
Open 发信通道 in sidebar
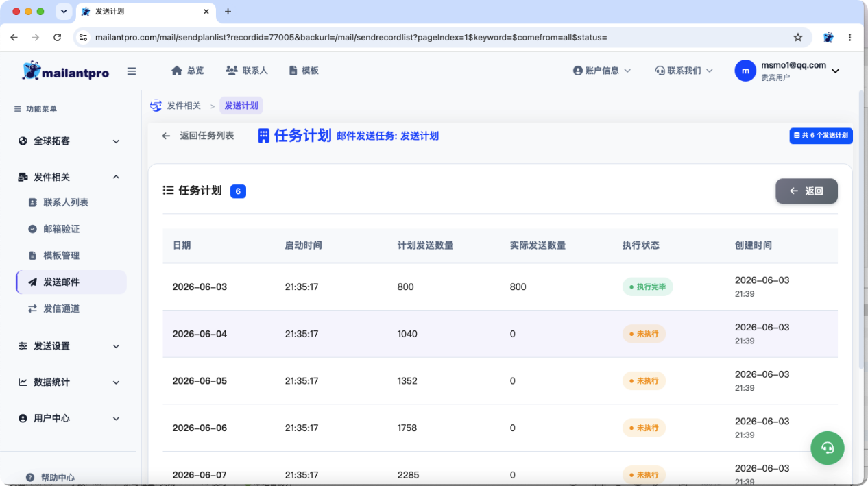pyautogui.click(x=61, y=308)
